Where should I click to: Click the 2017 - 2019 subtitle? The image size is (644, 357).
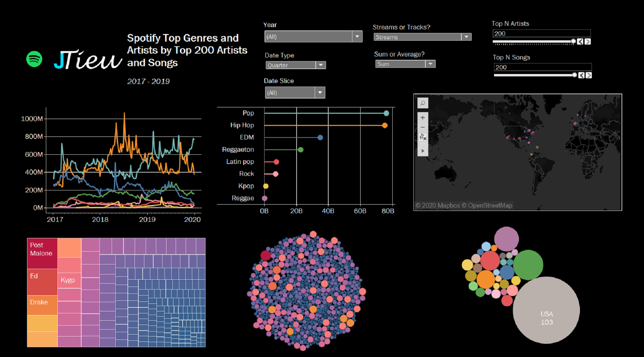tap(148, 81)
